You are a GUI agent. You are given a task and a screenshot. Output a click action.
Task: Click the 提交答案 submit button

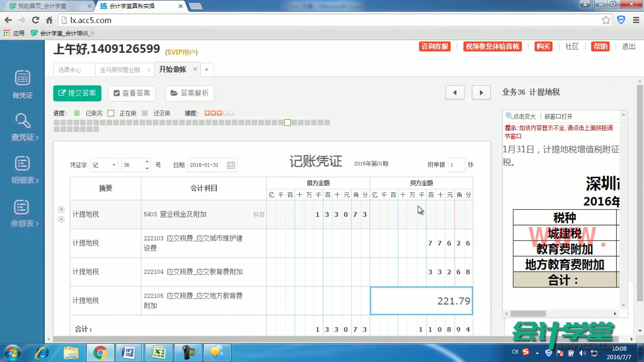[77, 93]
